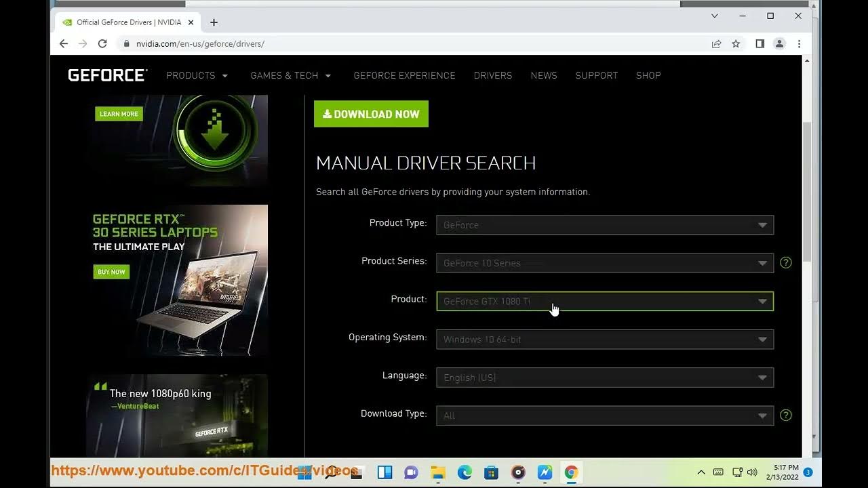Open the Product Series dropdown
The image size is (868, 488).
point(605,263)
